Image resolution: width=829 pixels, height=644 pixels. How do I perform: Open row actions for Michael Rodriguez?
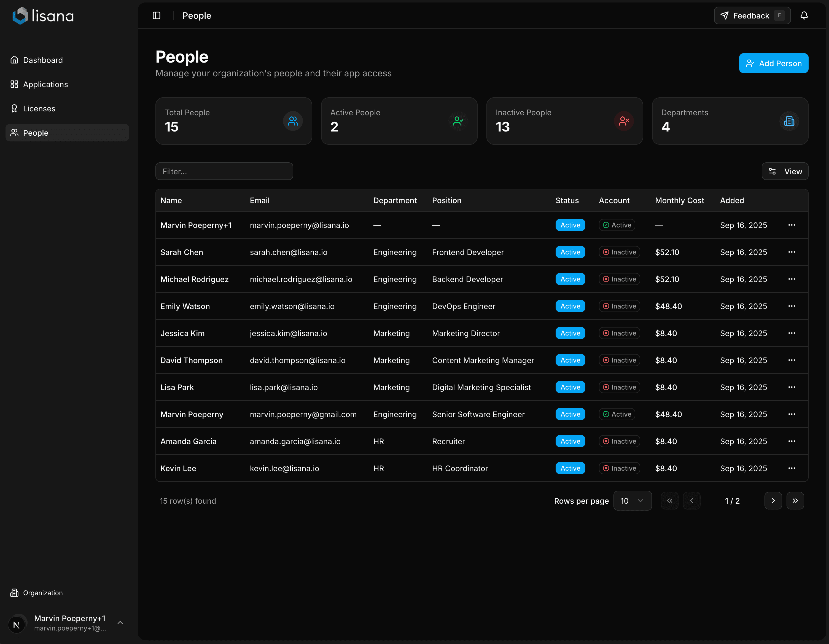point(792,279)
